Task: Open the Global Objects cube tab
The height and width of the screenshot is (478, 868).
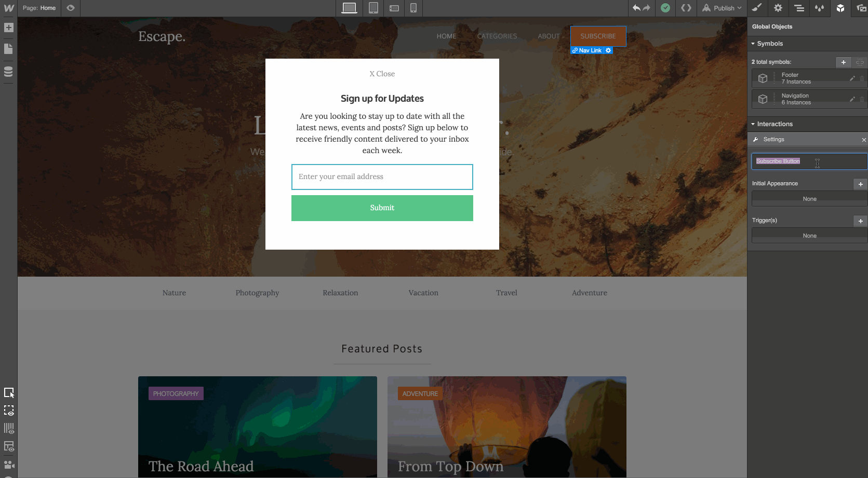Action: click(x=840, y=8)
